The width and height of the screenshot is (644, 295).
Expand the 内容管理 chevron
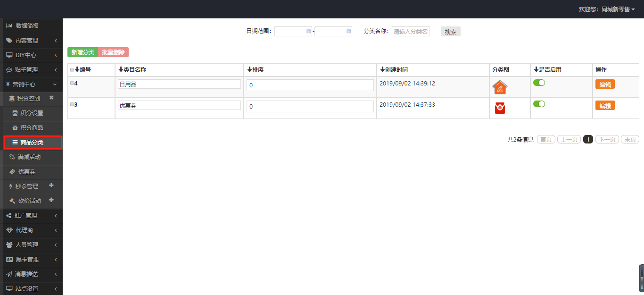(56, 41)
